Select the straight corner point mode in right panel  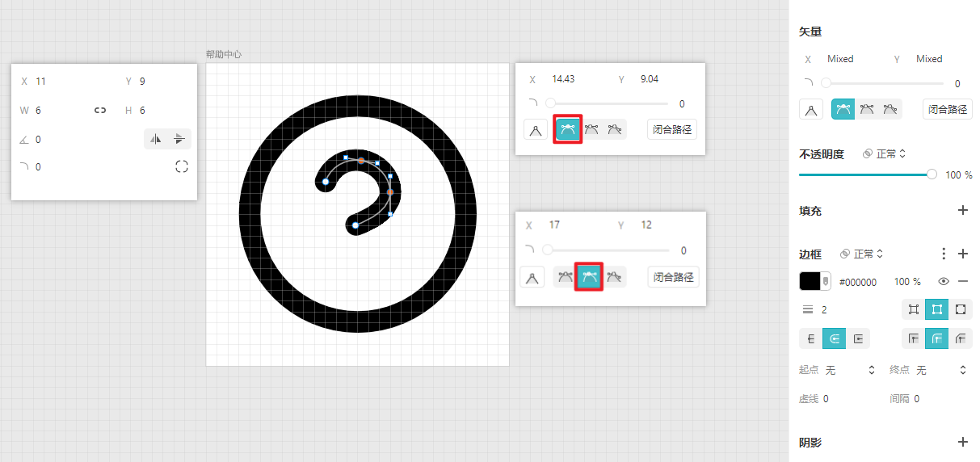(x=811, y=110)
